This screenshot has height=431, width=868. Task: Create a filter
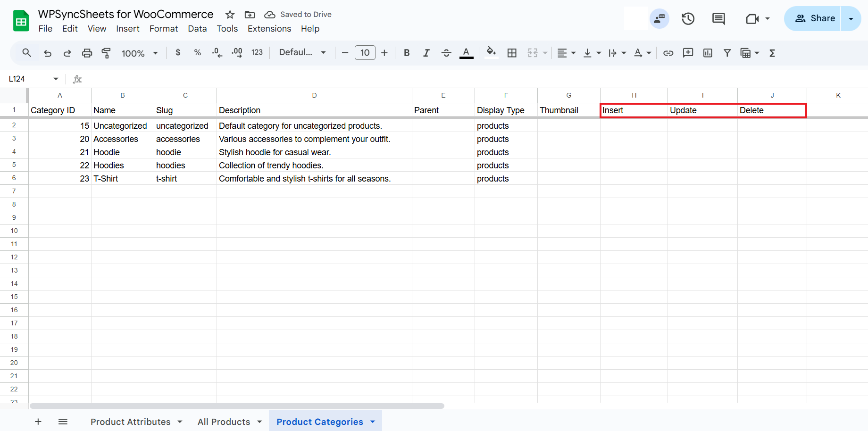pyautogui.click(x=727, y=53)
